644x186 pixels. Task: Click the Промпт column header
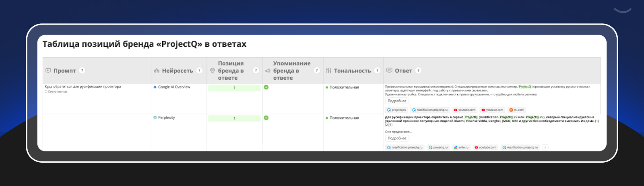click(x=64, y=70)
